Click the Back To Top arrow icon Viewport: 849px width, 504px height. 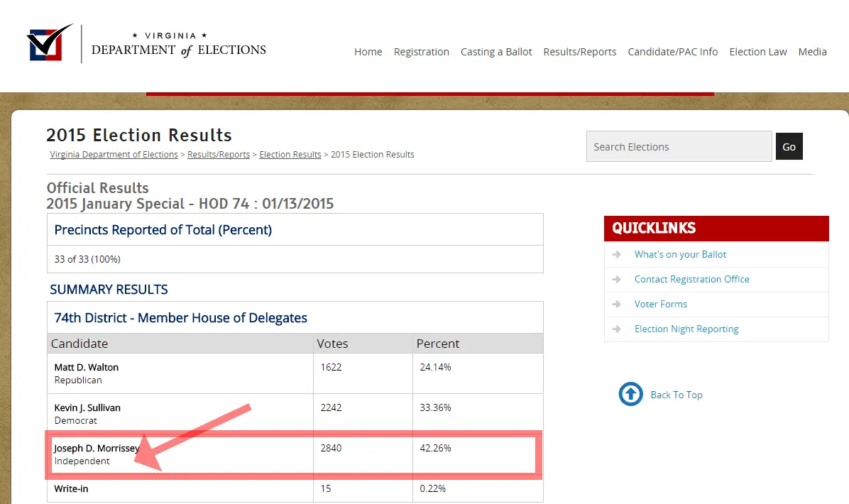pos(630,394)
